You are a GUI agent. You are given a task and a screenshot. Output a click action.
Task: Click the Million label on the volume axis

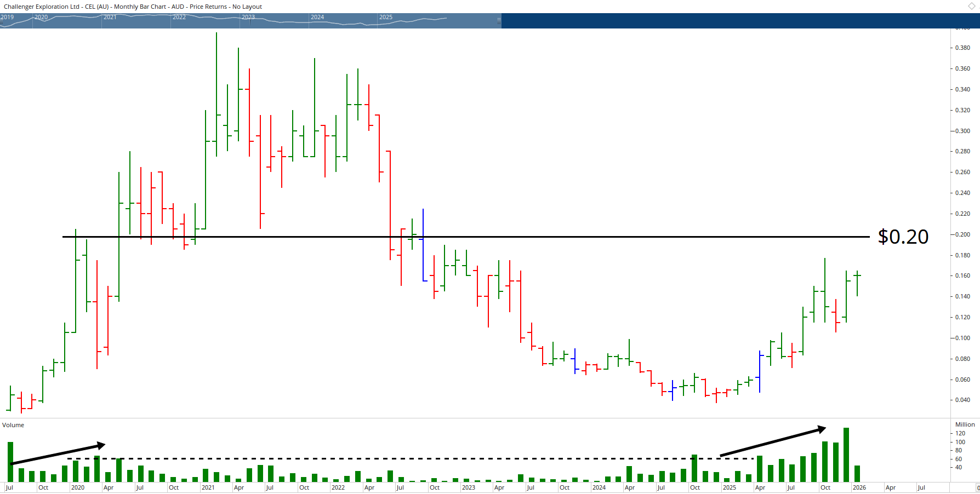coord(965,424)
